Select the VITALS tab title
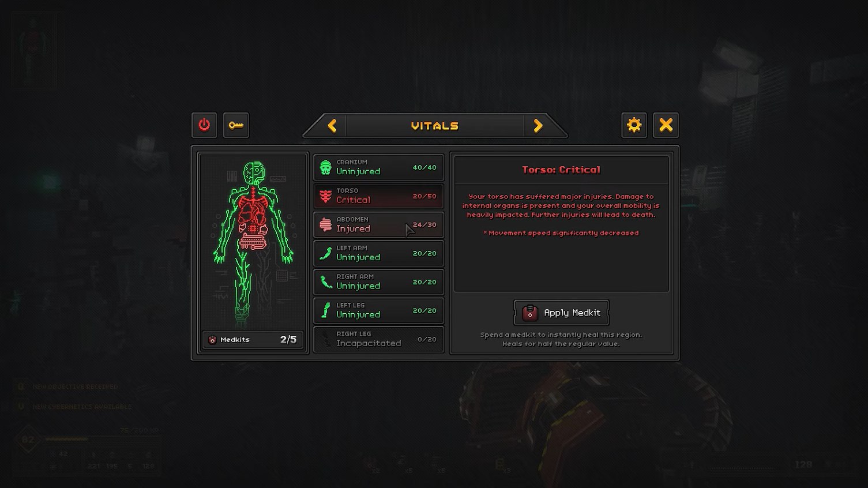The height and width of the screenshot is (488, 868). click(x=435, y=126)
